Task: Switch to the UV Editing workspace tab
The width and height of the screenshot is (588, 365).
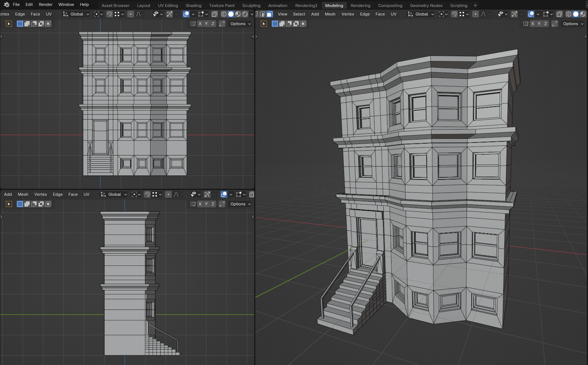Action: pos(168,6)
